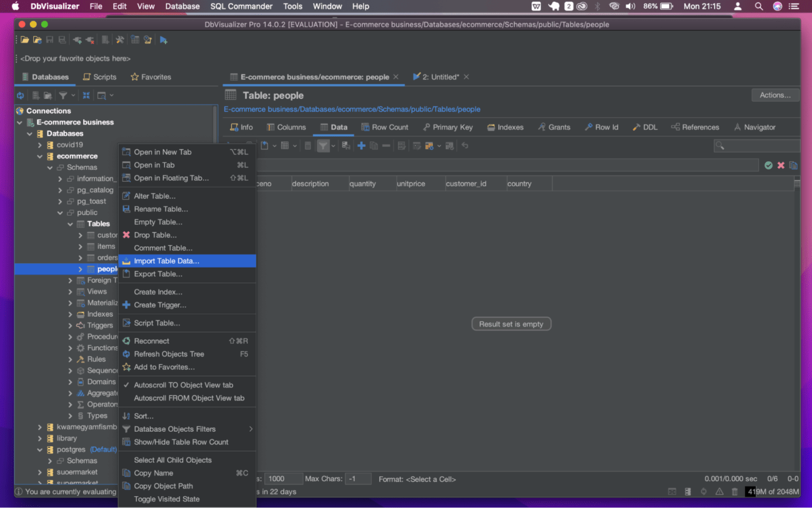Open the Driver Manager calculator-style toolbar icon

(x=134, y=39)
